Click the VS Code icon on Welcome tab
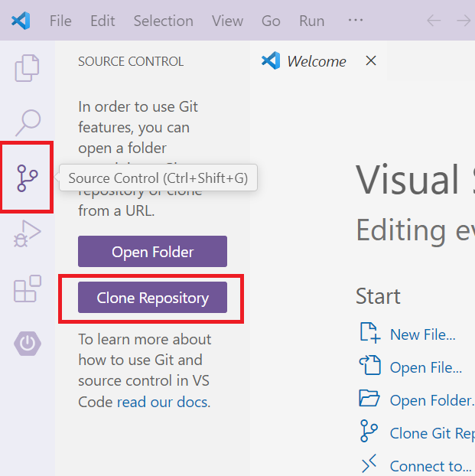Image resolution: width=475 pixels, height=476 pixels. tap(271, 60)
